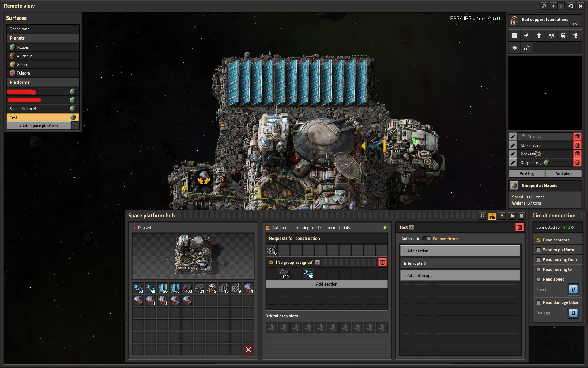This screenshot has width=588, height=368.
Task: Open logistic networks signal icon
Action: (x=527, y=48)
